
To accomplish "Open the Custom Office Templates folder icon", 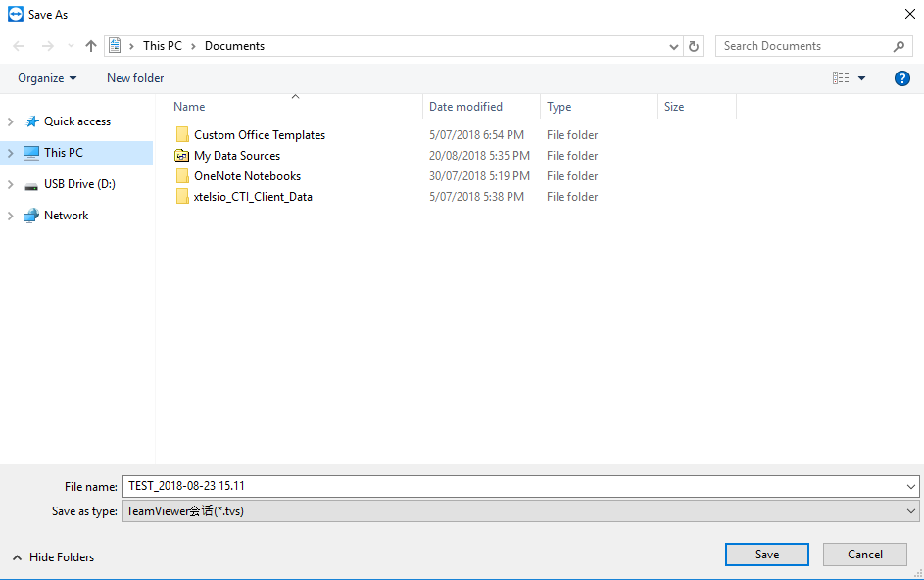I will [x=182, y=135].
